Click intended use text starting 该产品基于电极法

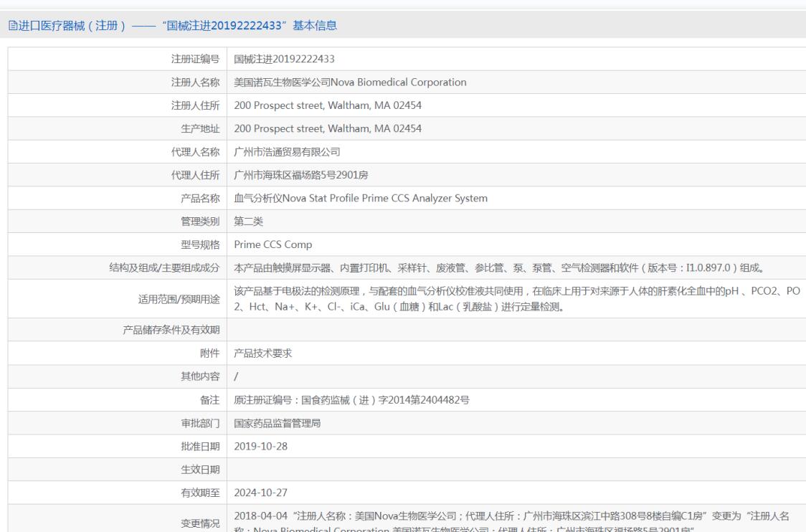(516, 299)
